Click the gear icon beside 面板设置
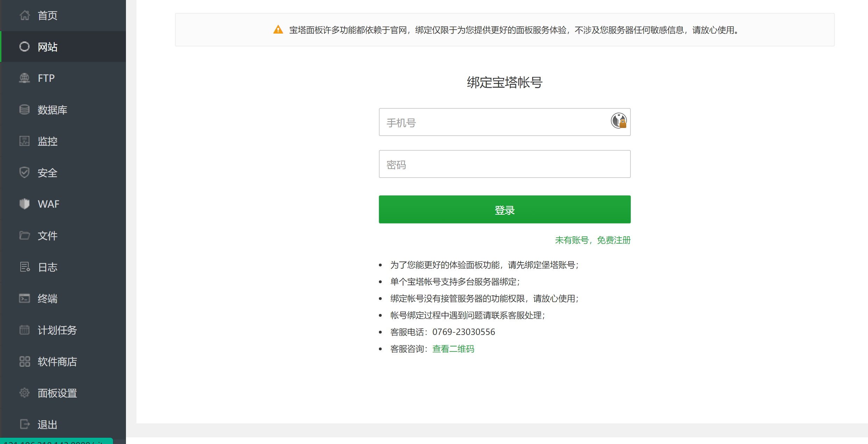 click(x=24, y=393)
